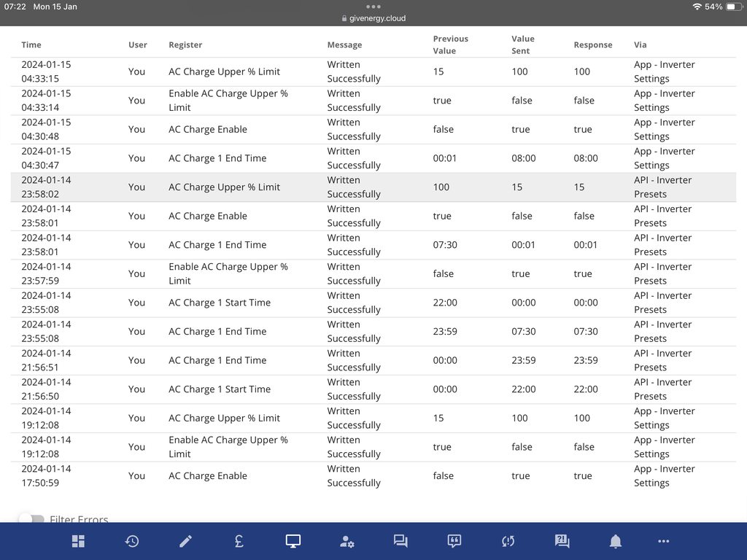
Task: Select the monitor screen icon
Action: (x=293, y=541)
